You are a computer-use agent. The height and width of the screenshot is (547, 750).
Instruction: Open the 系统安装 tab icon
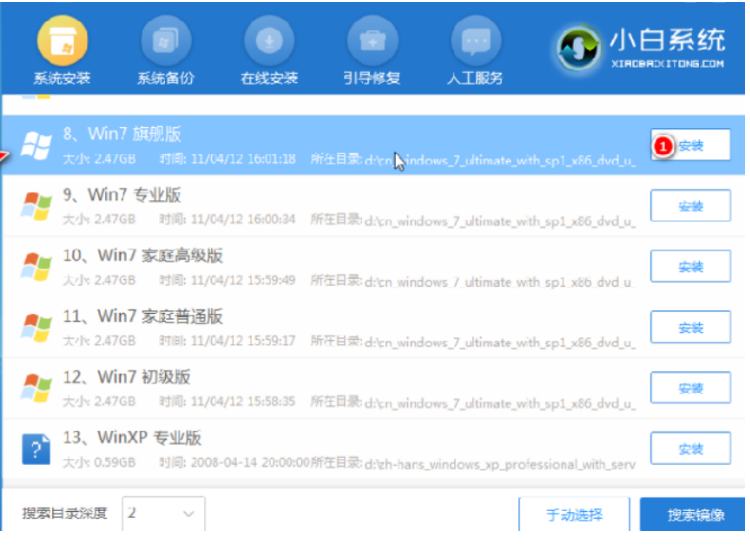click(62, 42)
